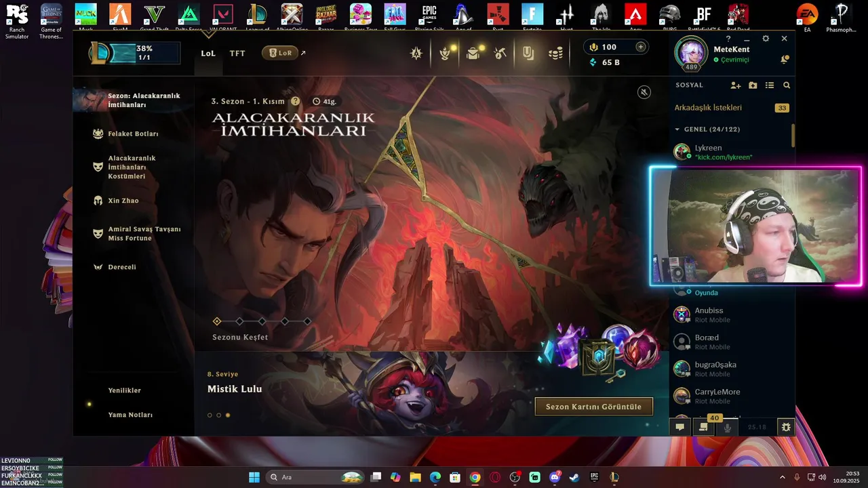Click the Çevrimiçi status selector

731,60
